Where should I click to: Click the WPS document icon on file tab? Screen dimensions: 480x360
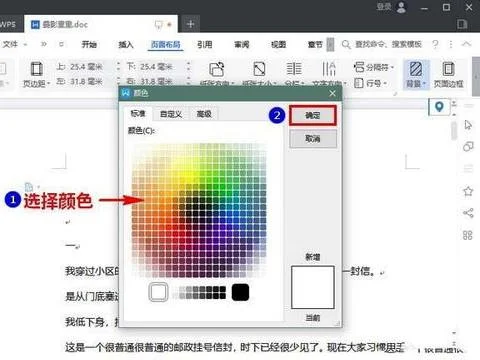point(35,24)
